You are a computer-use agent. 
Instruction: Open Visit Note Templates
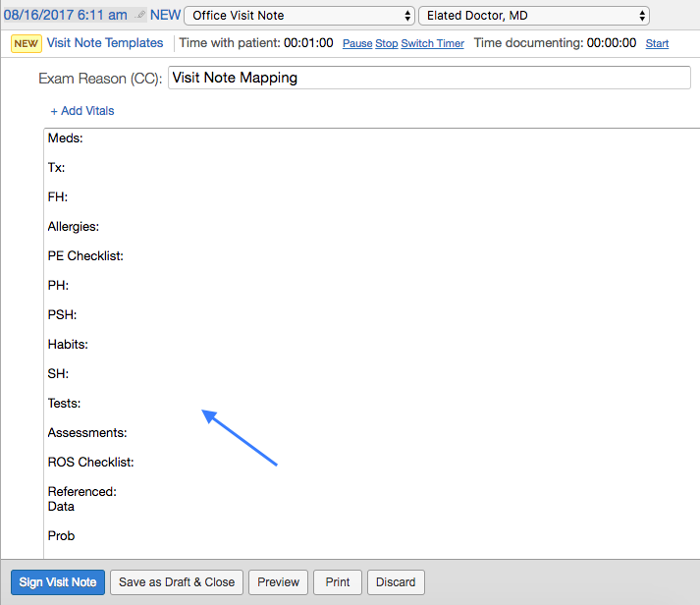(105, 43)
